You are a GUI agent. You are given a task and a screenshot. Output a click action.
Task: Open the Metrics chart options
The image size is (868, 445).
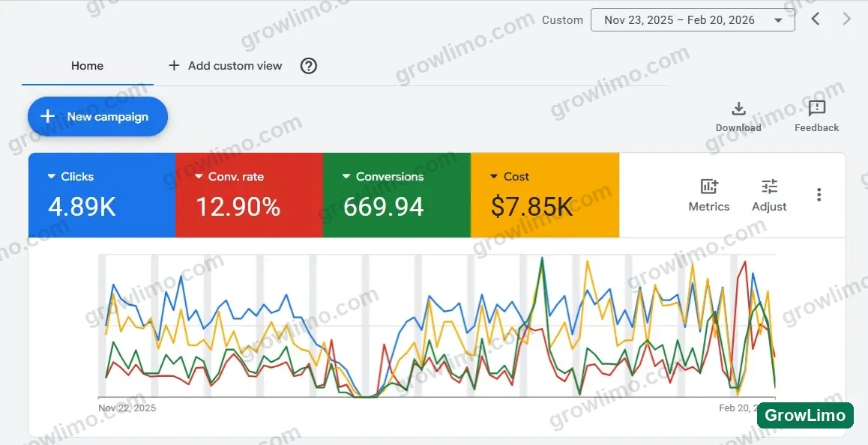(708, 195)
